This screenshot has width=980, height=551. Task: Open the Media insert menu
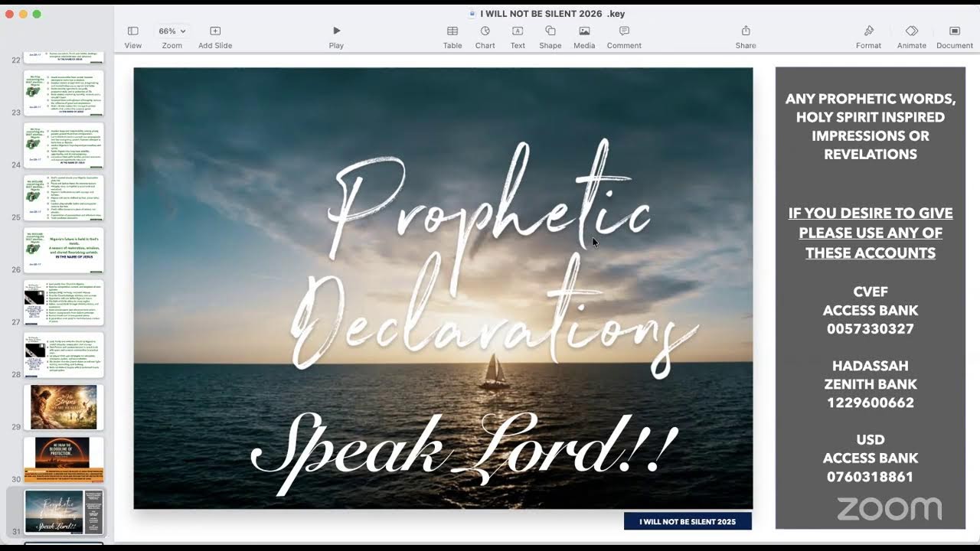coord(584,31)
